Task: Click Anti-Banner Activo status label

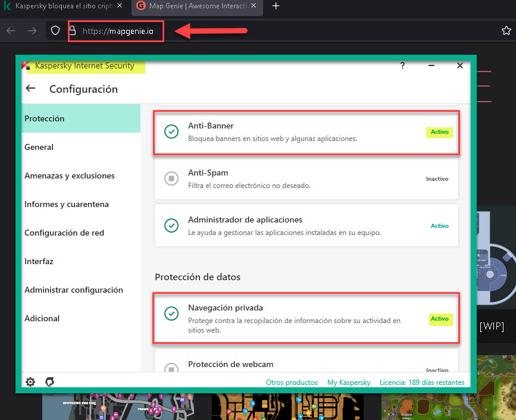Action: 440,132
